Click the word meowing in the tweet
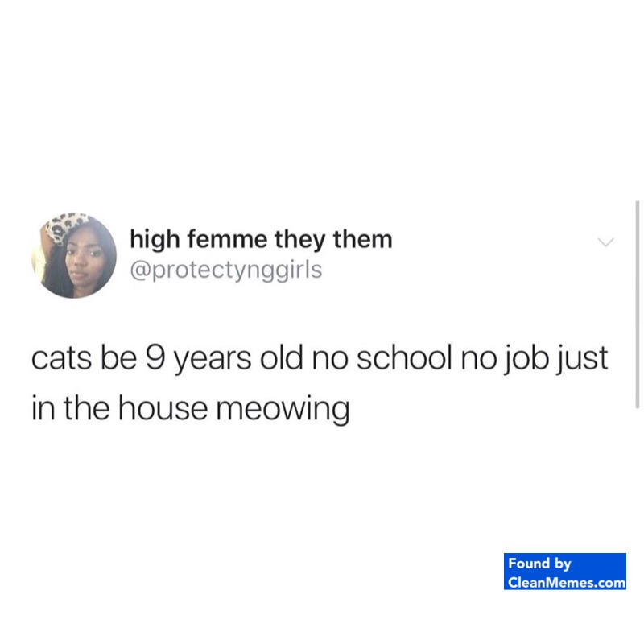The image size is (644, 644). point(283,410)
